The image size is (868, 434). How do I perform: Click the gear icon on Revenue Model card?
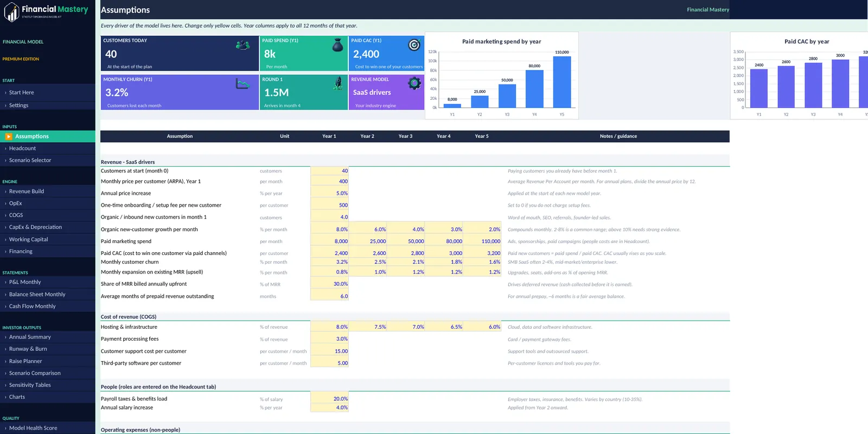click(x=414, y=84)
